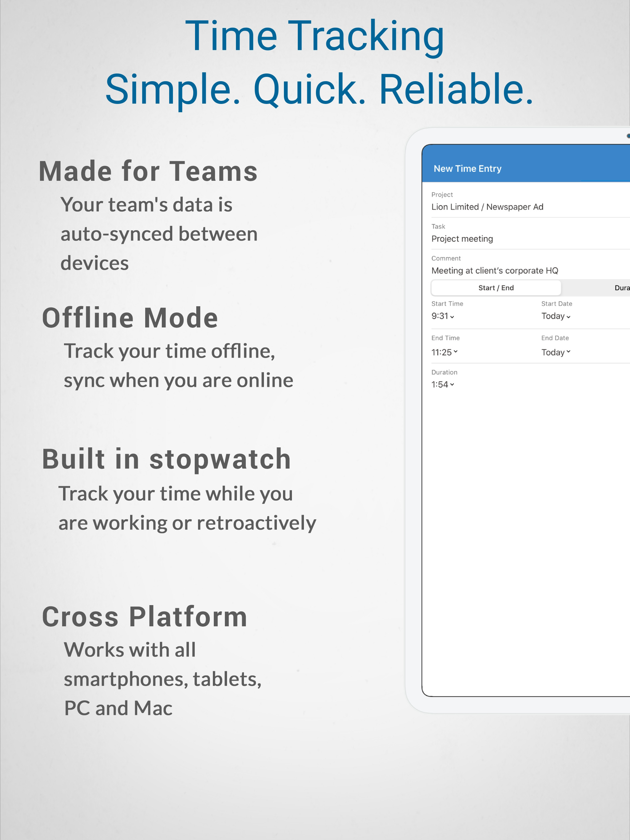Click the text PC and Mac
This screenshot has height=840, width=630.
coord(118,708)
